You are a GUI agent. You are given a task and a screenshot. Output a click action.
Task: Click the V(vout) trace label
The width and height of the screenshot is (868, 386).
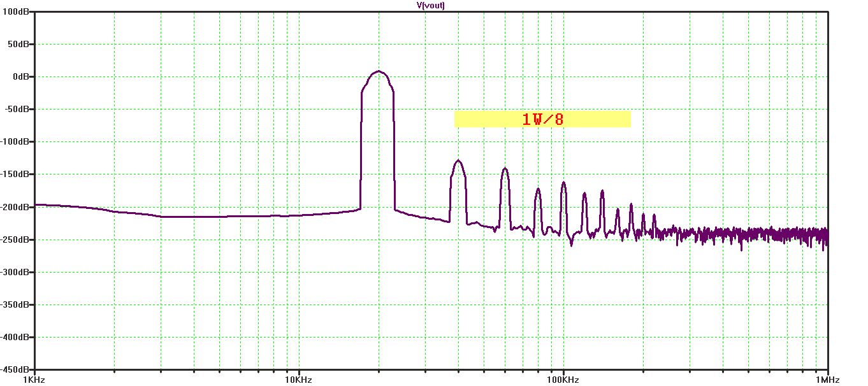[x=430, y=5]
